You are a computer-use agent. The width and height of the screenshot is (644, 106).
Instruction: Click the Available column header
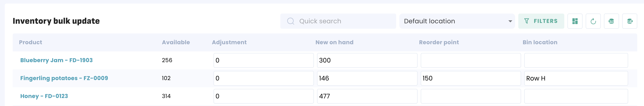(176, 42)
